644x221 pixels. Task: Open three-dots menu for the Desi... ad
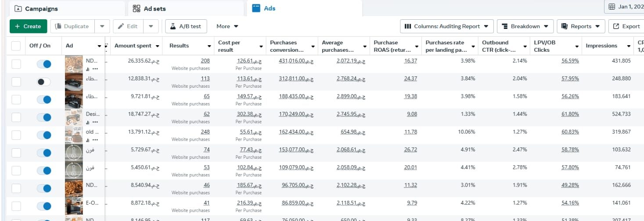(95, 122)
